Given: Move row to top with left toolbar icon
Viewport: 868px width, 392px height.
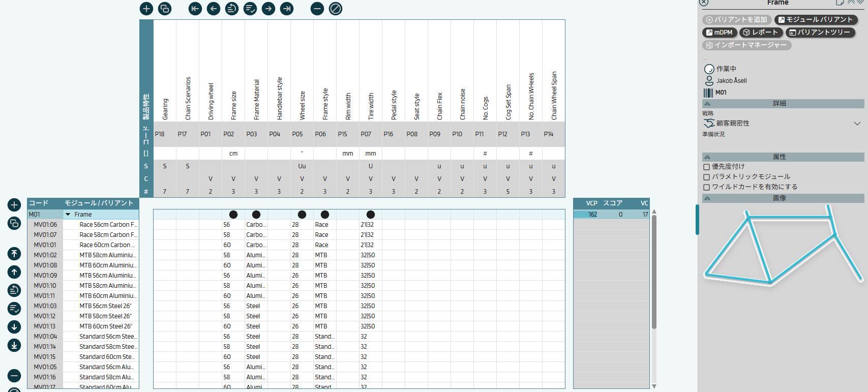Looking at the screenshot, I should [14, 254].
